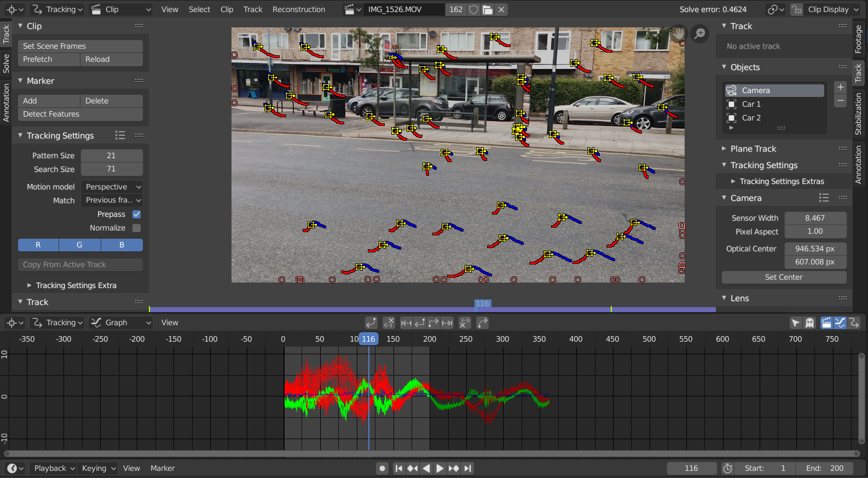The height and width of the screenshot is (478, 868).
Task: Toggle the R red channel button
Action: coord(38,245)
